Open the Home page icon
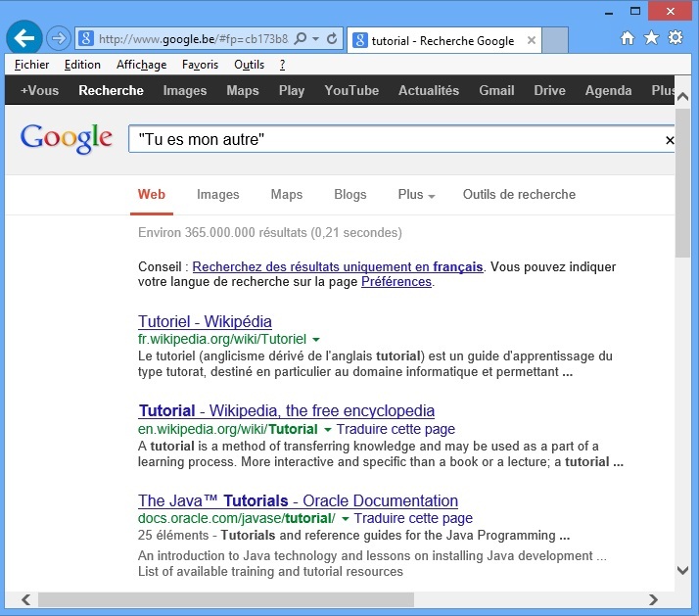699x616 pixels. [628, 38]
